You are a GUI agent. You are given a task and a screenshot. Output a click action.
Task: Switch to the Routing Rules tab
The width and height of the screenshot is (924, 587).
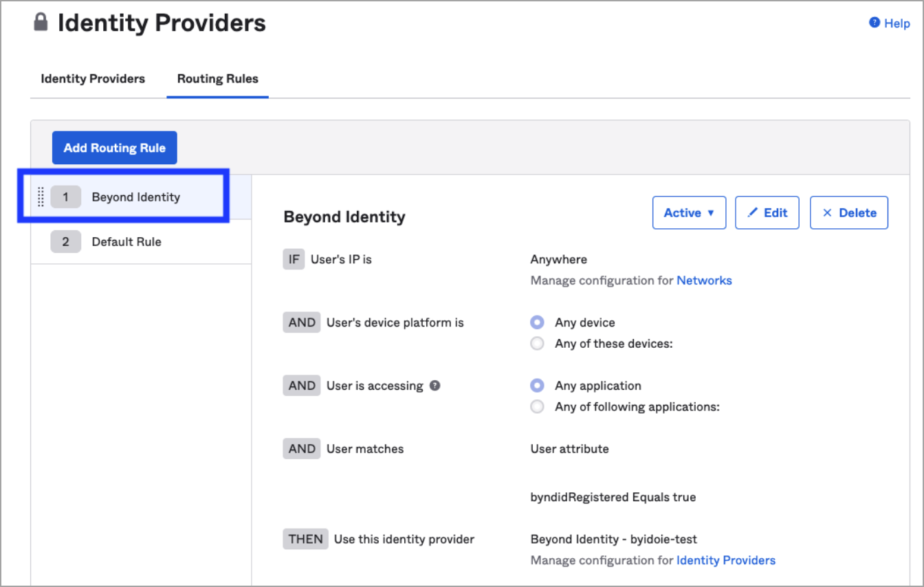click(218, 78)
